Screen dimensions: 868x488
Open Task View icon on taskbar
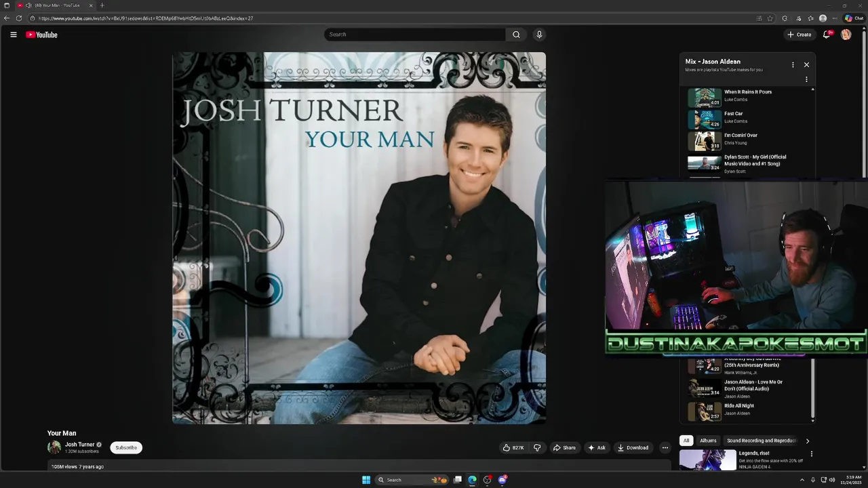click(x=458, y=480)
